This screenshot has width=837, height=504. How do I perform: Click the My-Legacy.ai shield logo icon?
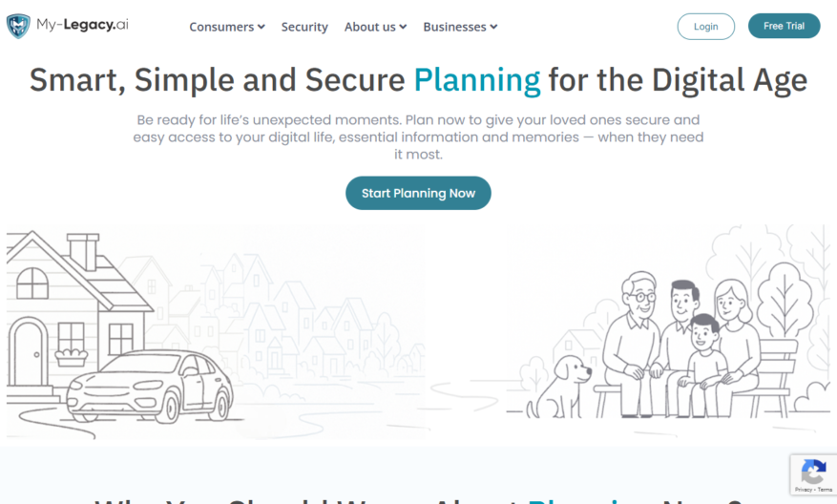click(18, 26)
